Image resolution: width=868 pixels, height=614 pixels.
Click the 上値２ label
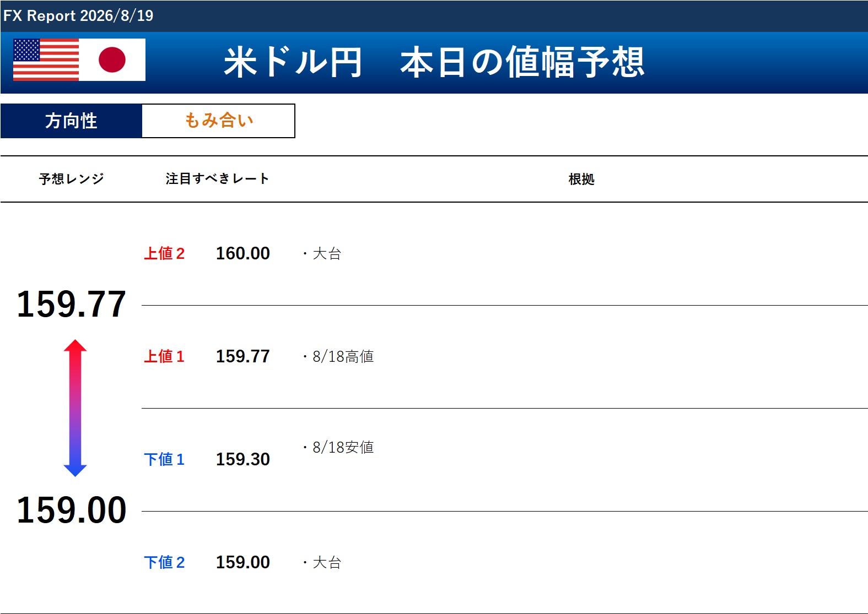(164, 253)
